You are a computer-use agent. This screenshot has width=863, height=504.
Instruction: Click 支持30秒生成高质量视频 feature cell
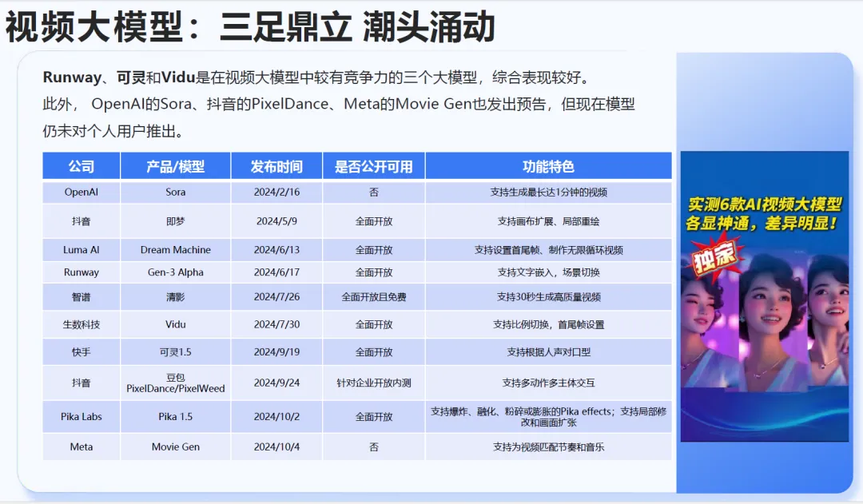click(x=549, y=297)
